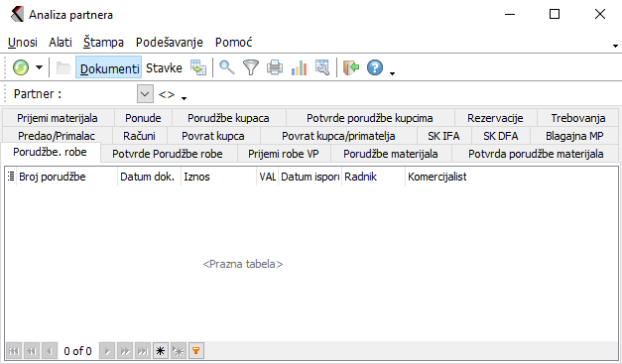This screenshot has width=622, height=364.
Task: Expand the refresh icon dropdown arrow
Action: (39, 67)
